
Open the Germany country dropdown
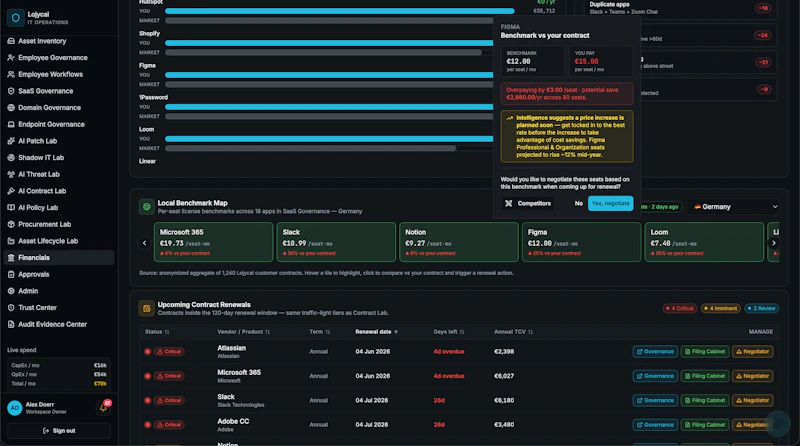(733, 207)
